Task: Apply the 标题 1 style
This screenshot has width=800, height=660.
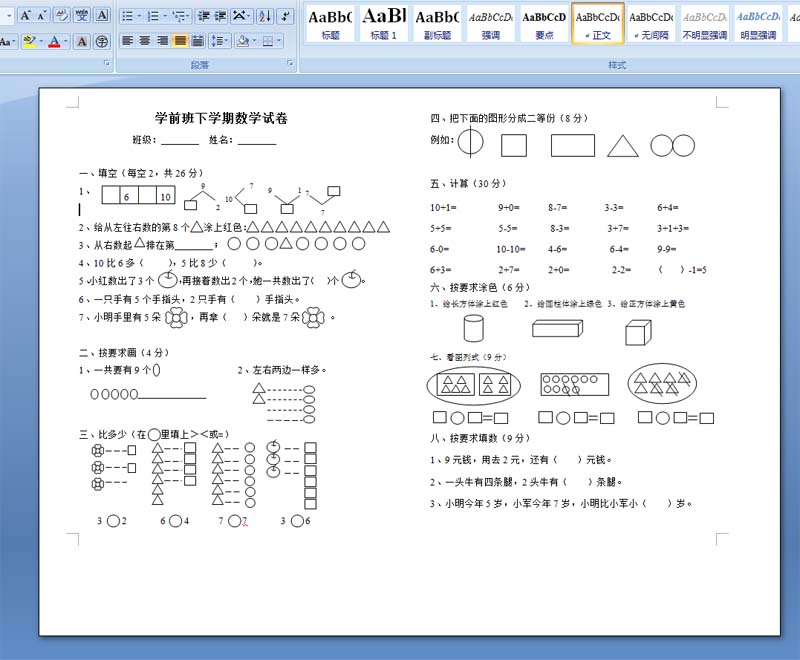Action: click(384, 24)
